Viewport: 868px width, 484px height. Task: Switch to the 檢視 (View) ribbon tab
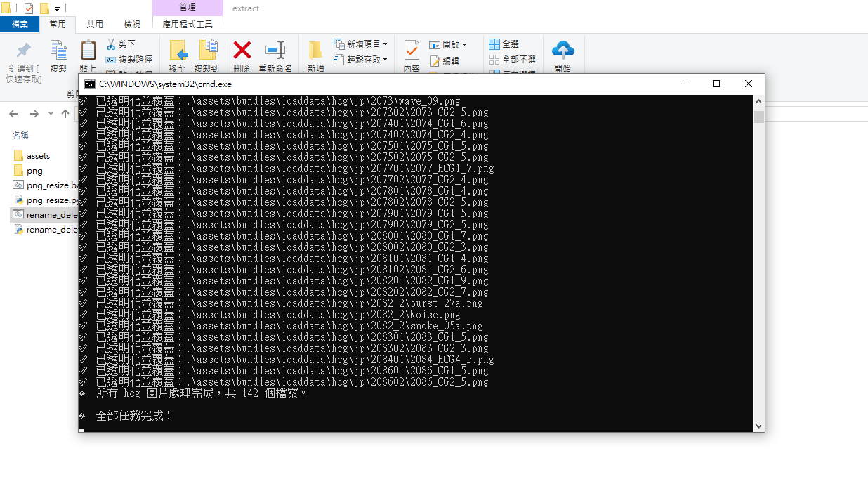(x=132, y=24)
